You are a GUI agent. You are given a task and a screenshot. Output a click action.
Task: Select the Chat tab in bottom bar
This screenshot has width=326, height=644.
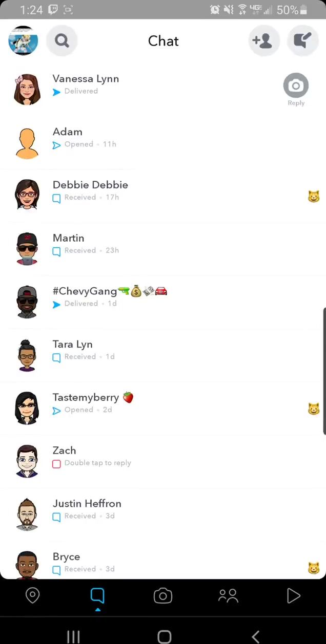pos(97,596)
